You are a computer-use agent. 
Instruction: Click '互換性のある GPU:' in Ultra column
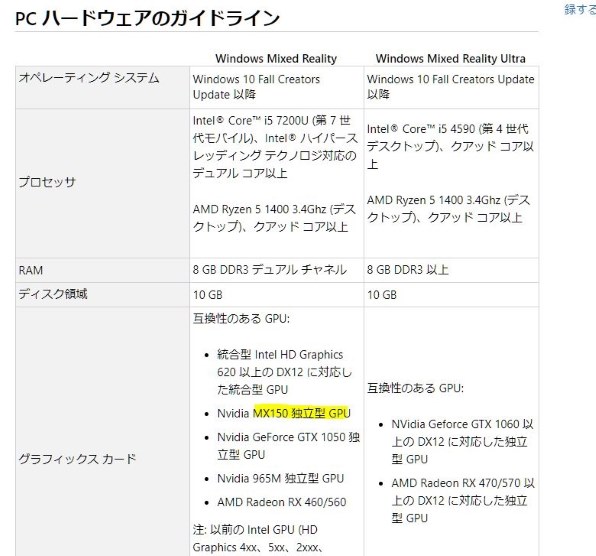tap(415, 388)
